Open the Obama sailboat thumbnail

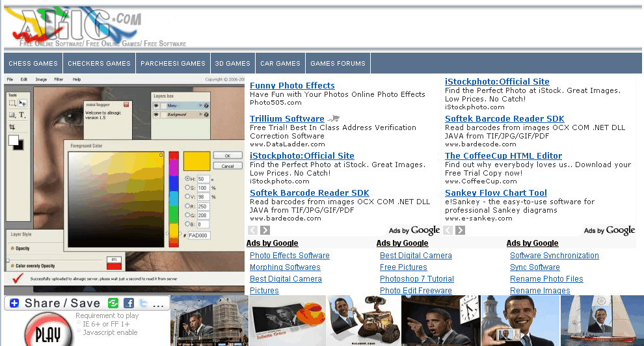602,321
